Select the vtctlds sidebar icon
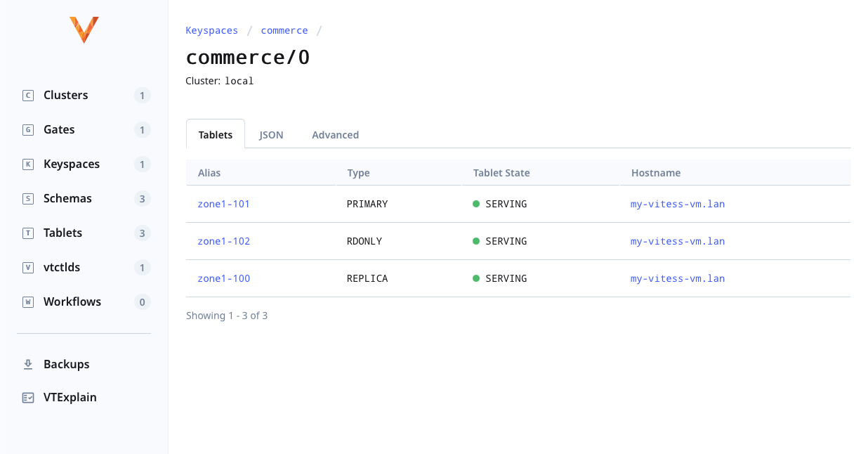Screen dimensions: 868x454 click(27, 267)
